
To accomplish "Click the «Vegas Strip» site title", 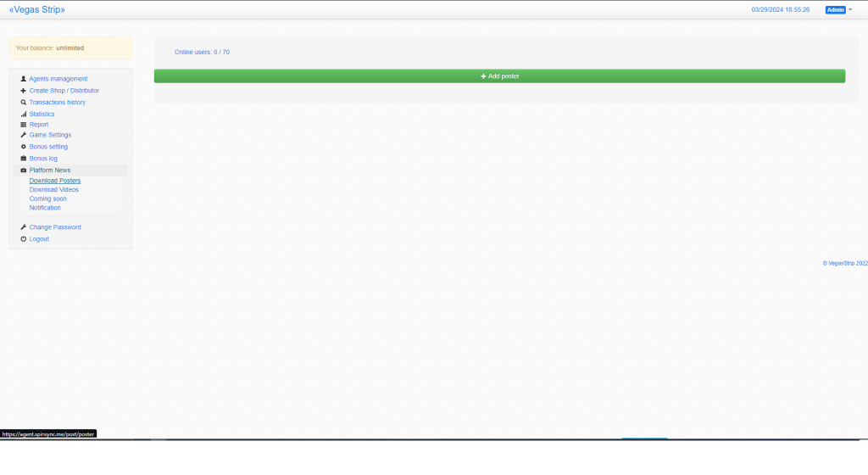I will (37, 9).
